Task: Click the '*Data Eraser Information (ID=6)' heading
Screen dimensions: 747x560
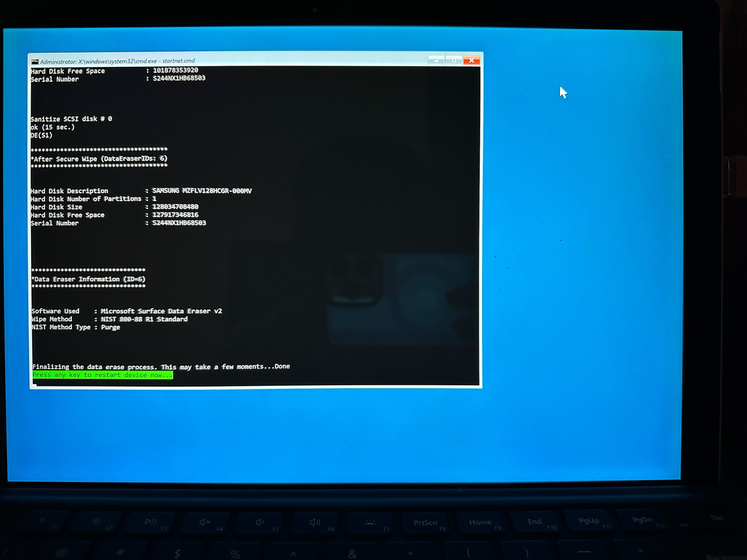Action: 88,279
